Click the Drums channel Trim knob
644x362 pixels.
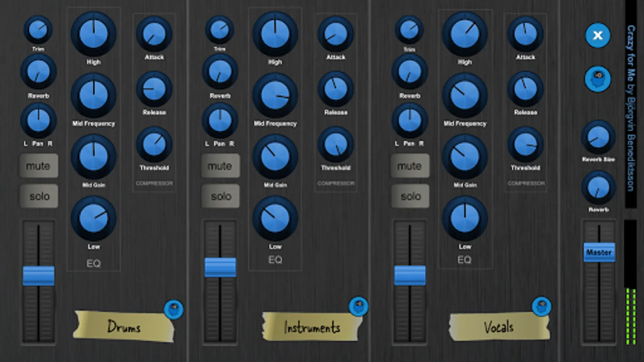[38, 30]
